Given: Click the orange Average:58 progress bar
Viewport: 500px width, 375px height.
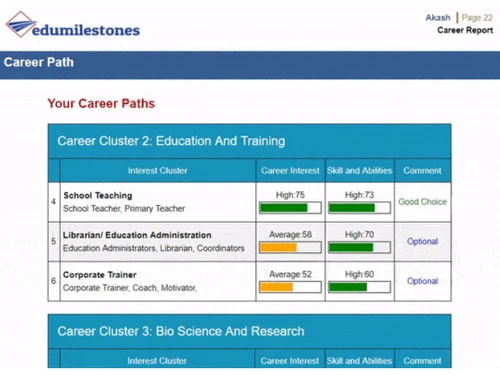Looking at the screenshot, I should pyautogui.click(x=290, y=248).
